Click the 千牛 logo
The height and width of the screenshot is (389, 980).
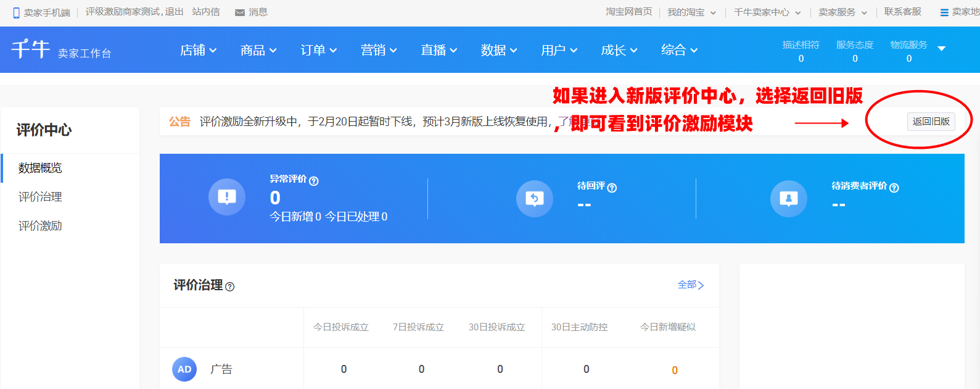pos(31,49)
